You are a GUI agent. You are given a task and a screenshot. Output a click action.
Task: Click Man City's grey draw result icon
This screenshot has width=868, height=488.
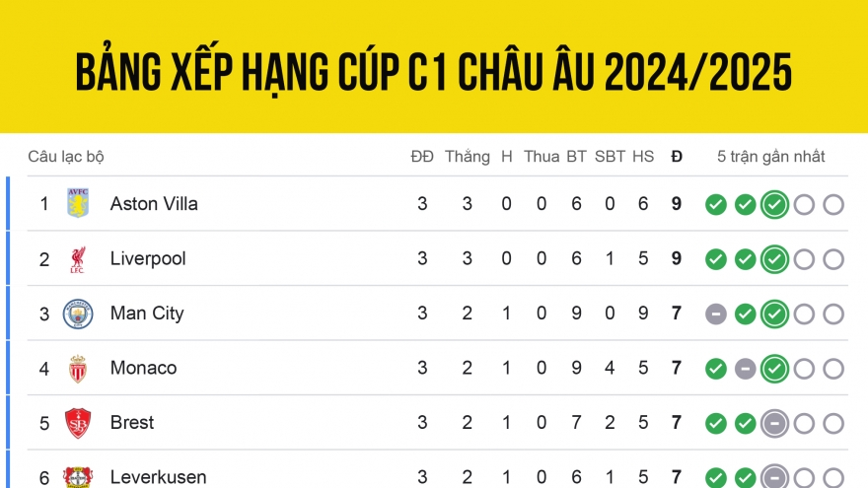click(x=716, y=314)
